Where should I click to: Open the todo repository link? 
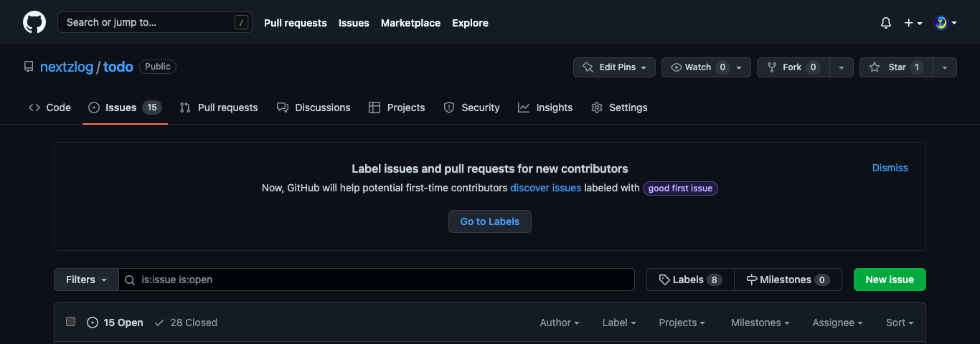coord(118,67)
